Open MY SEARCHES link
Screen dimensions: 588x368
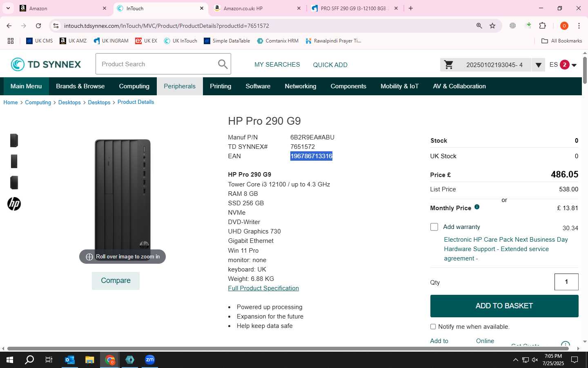point(277,65)
